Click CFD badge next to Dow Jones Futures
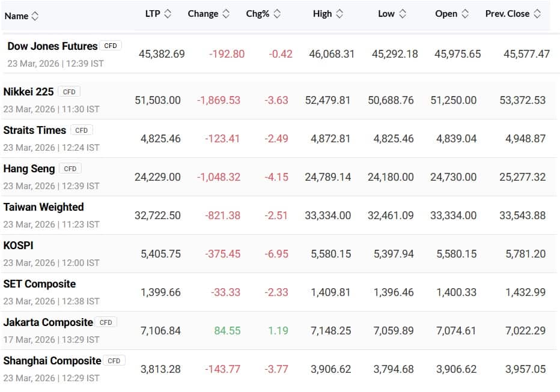This screenshot has height=392, width=560. pos(111,46)
